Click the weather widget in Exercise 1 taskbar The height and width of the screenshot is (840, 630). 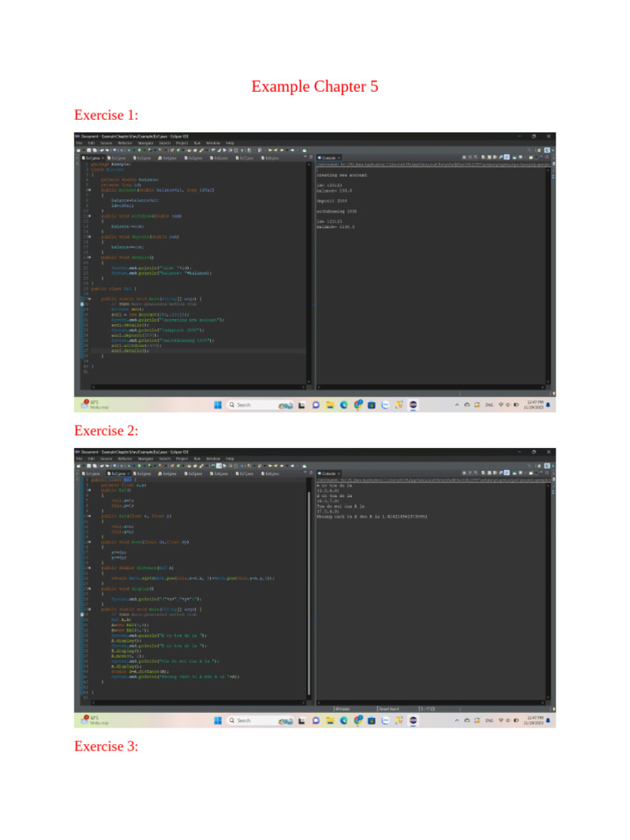pos(89,404)
